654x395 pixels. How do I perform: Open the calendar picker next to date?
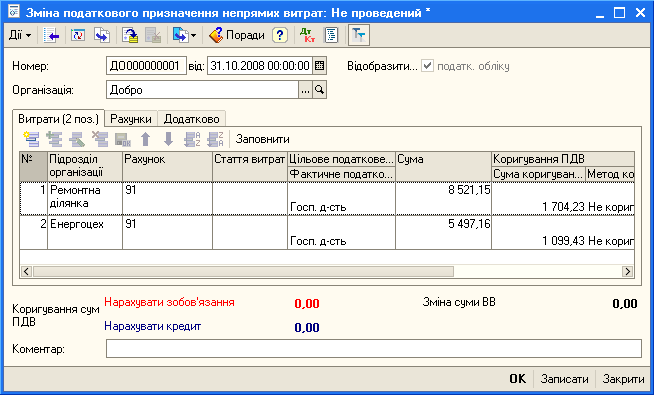click(x=319, y=66)
